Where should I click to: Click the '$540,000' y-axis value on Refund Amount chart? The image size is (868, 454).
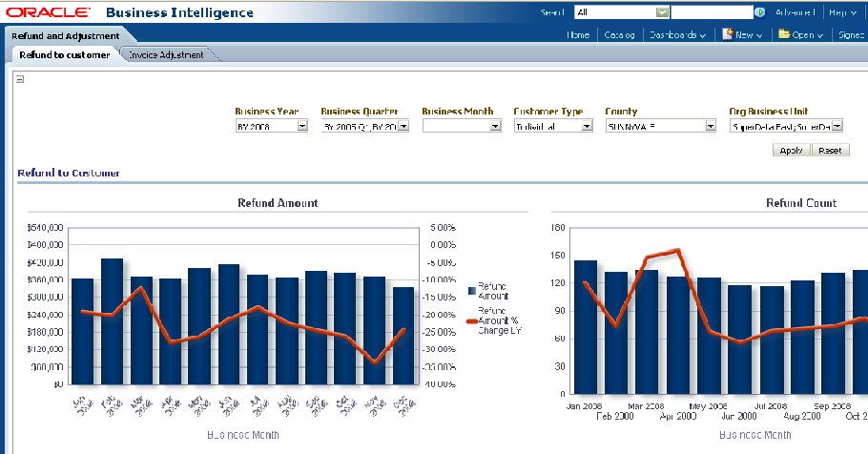(x=45, y=228)
